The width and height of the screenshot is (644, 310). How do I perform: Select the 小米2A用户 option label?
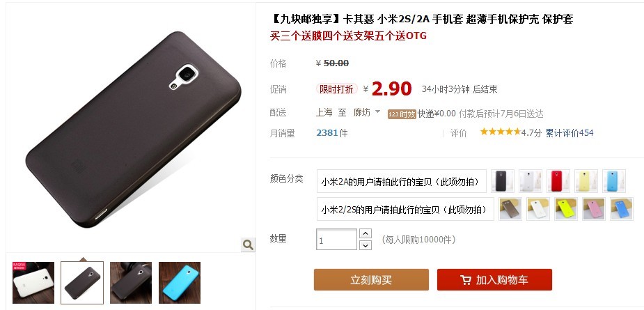point(401,181)
